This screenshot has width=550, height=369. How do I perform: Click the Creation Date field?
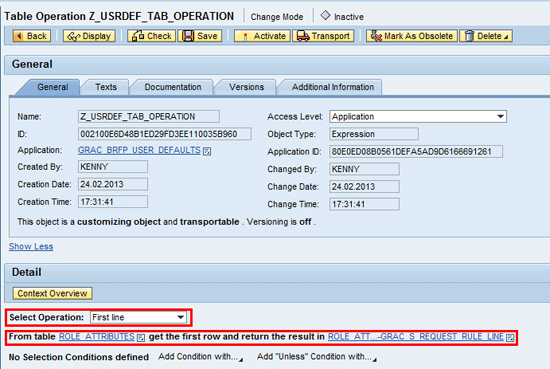[113, 184]
